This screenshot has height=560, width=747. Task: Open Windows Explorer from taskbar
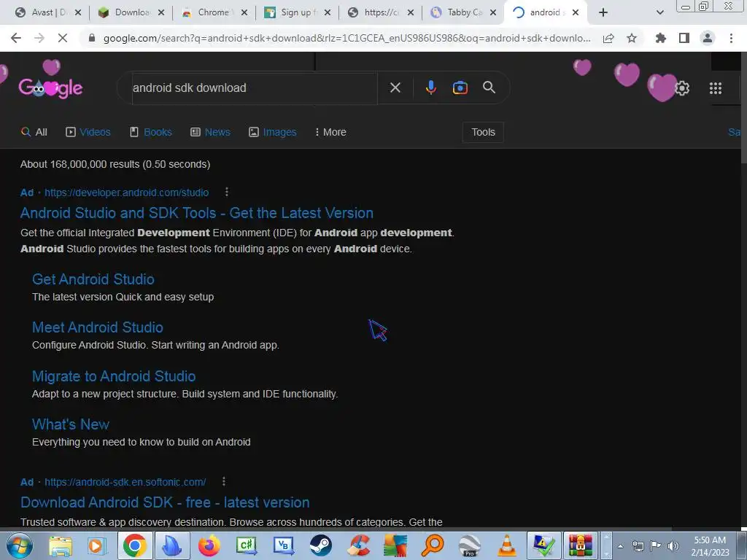pyautogui.click(x=61, y=545)
